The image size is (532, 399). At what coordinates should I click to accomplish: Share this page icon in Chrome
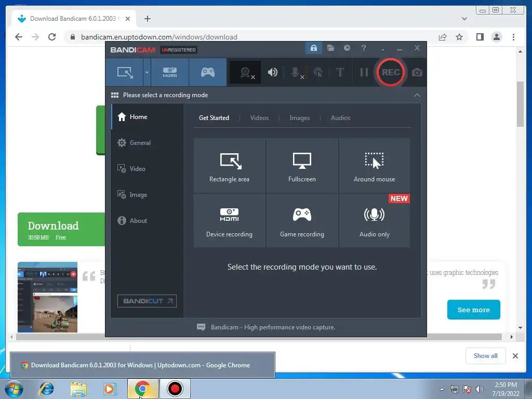(443, 37)
